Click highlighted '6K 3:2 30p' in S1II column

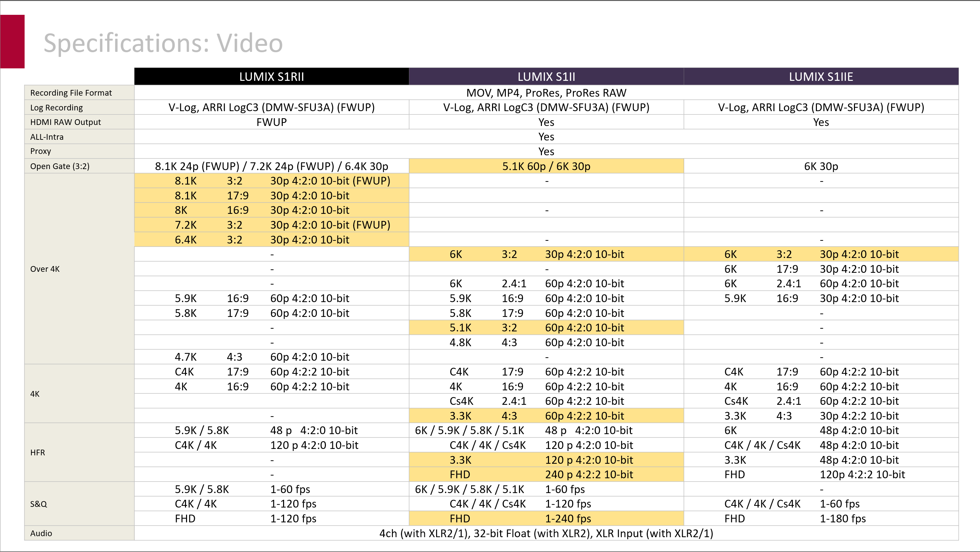click(x=546, y=254)
